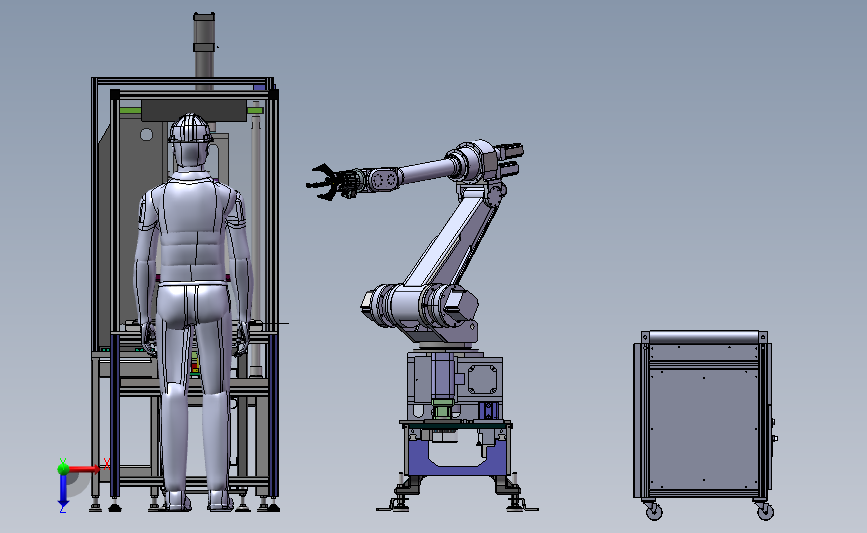867x533 pixels.
Task: Click the blue Z axis arrow of the triad
Action: [x=63, y=491]
